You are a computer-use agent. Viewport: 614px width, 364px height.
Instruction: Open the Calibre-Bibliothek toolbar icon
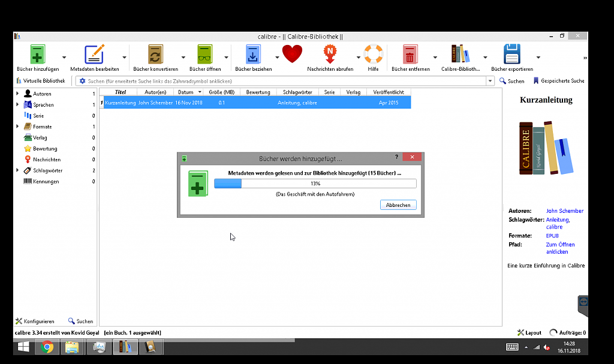460,54
